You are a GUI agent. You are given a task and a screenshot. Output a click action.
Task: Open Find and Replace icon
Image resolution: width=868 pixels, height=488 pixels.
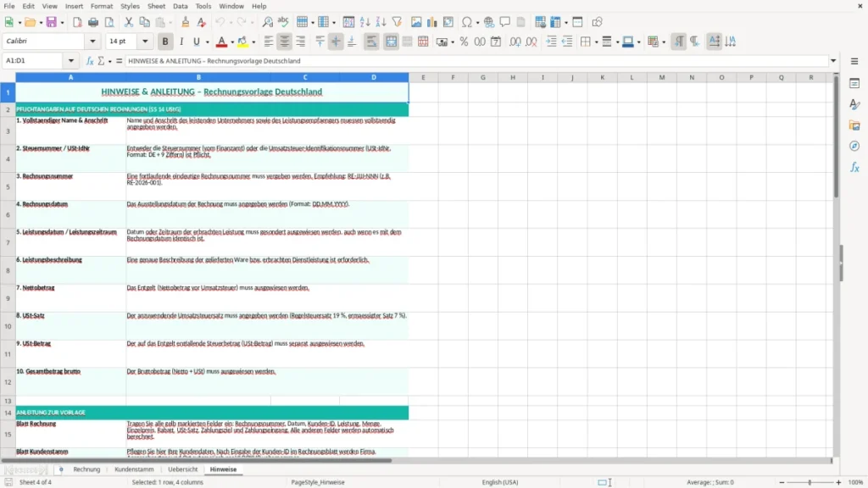point(267,22)
